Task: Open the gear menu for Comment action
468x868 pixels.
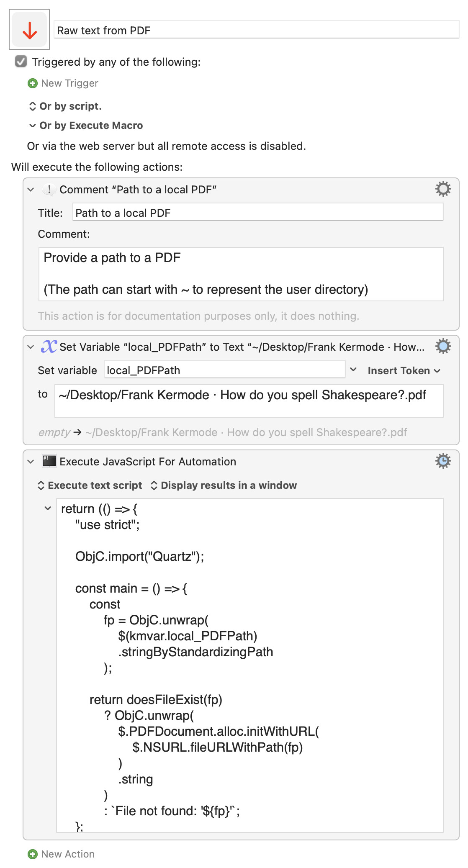Action: click(443, 189)
